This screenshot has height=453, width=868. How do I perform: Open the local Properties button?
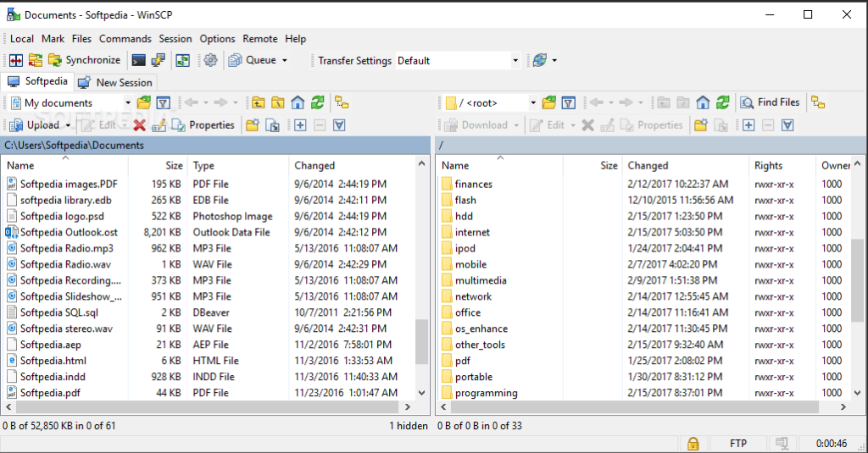[203, 125]
